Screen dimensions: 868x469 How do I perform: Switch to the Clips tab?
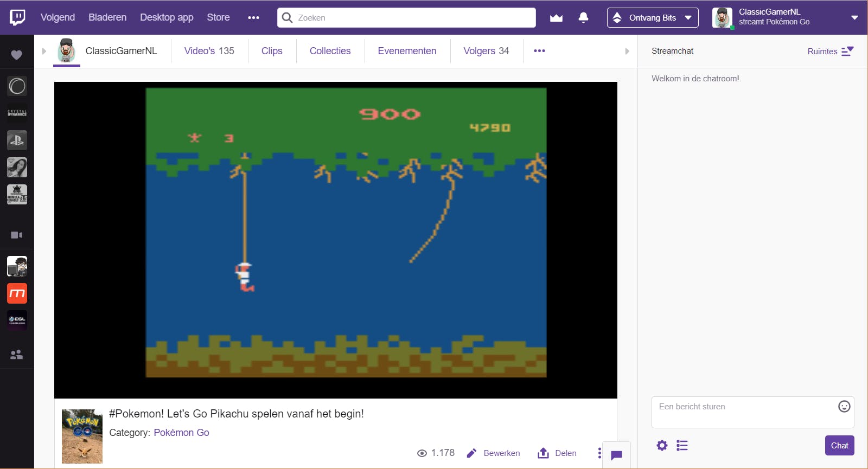[x=272, y=51]
